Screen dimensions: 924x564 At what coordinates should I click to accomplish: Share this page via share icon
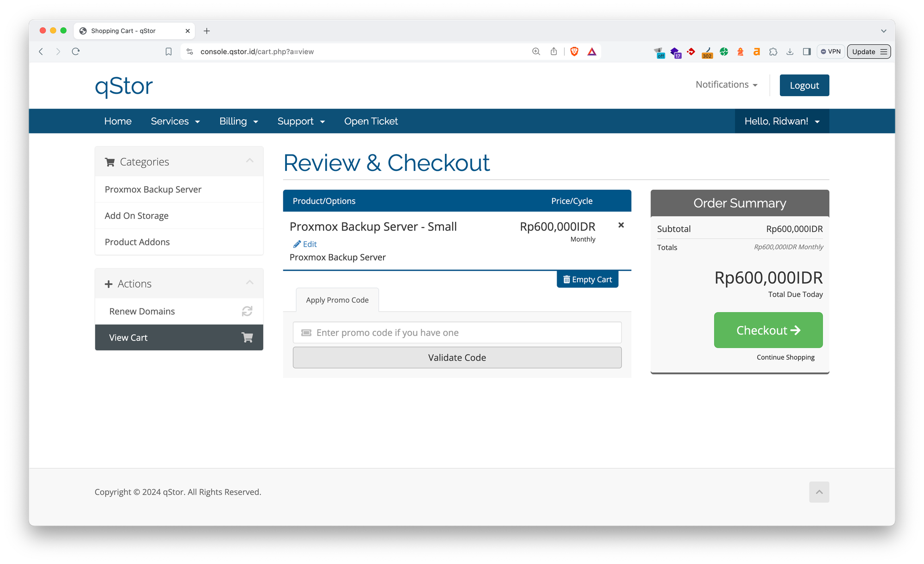(x=553, y=51)
